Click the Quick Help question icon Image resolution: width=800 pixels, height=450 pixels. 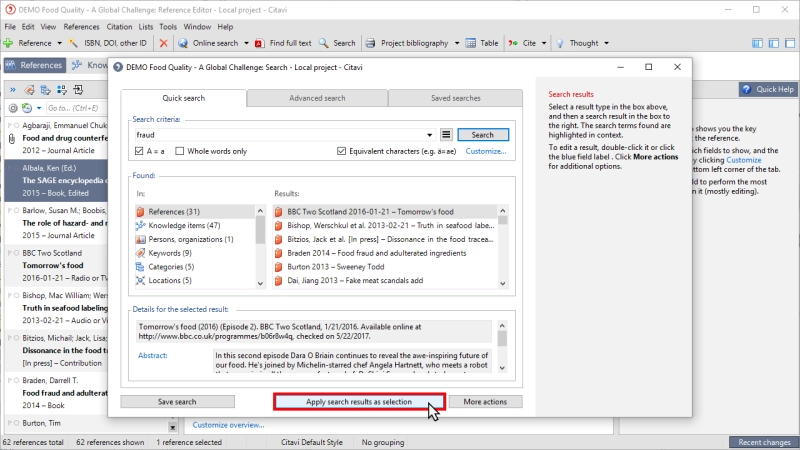pyautogui.click(x=747, y=89)
